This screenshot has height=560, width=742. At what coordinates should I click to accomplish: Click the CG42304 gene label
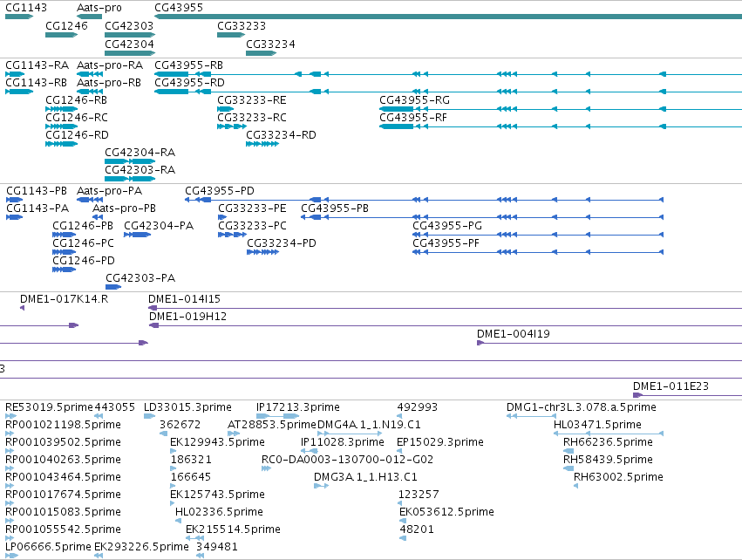(129, 44)
